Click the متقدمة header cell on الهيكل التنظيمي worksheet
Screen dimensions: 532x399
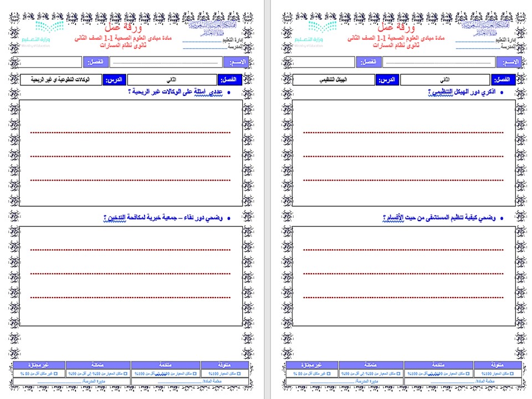[x=438, y=365]
